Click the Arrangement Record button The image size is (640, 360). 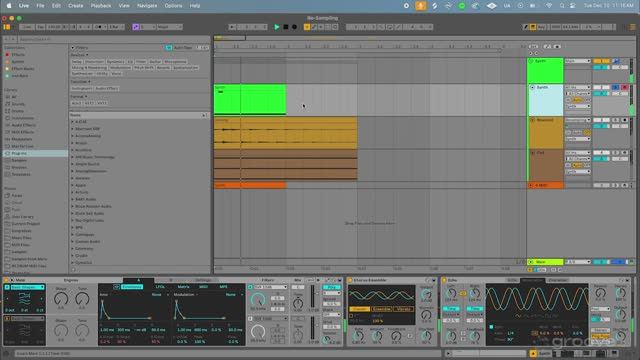[294, 27]
